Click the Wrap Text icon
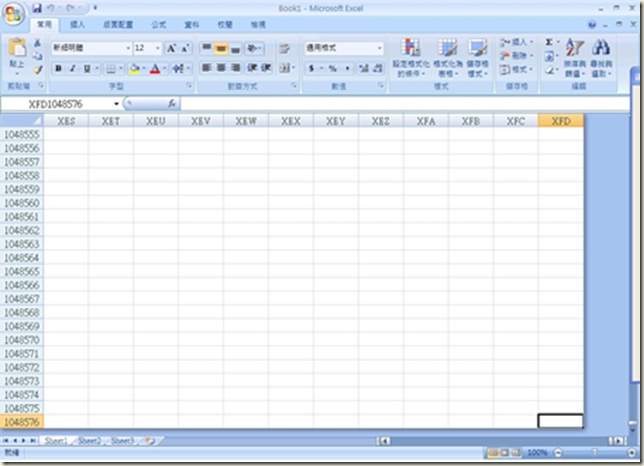644x466 pixels. (284, 48)
